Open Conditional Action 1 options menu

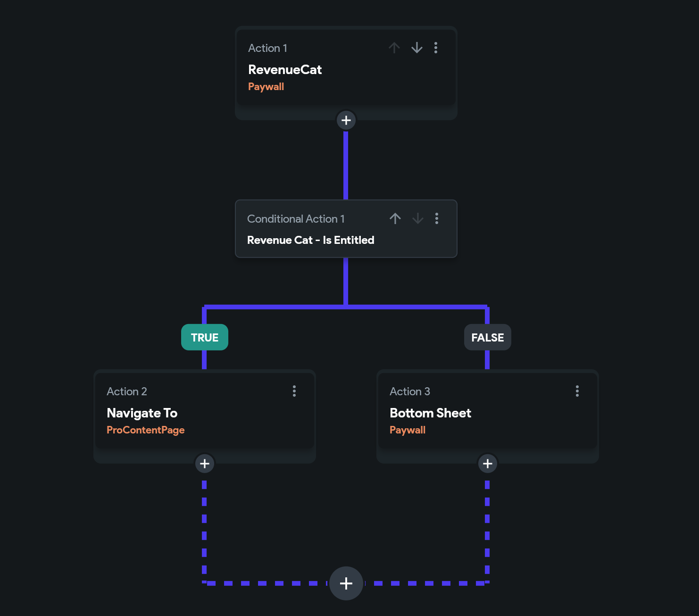click(x=437, y=218)
